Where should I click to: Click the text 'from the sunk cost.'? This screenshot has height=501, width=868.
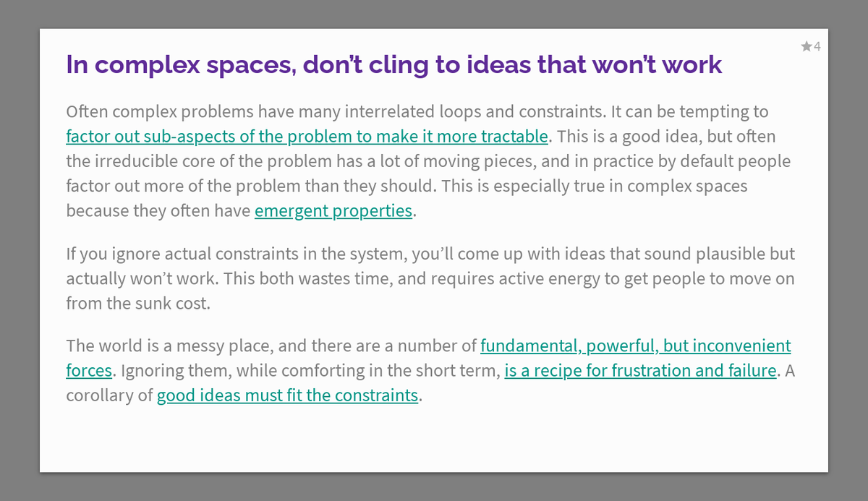[x=138, y=304]
